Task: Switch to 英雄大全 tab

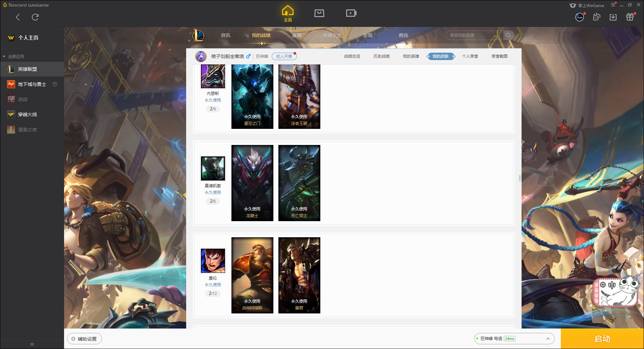Action: 332,35
